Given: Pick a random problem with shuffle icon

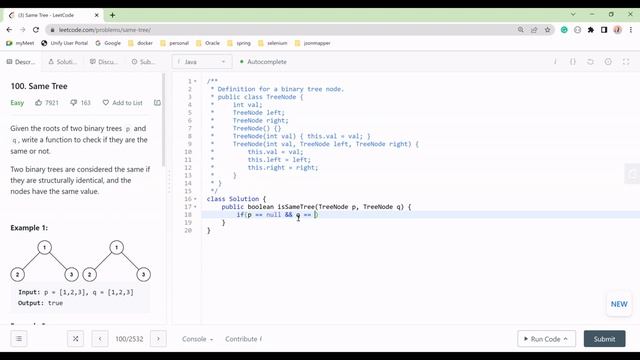Looking at the screenshot, I should 76,338.
